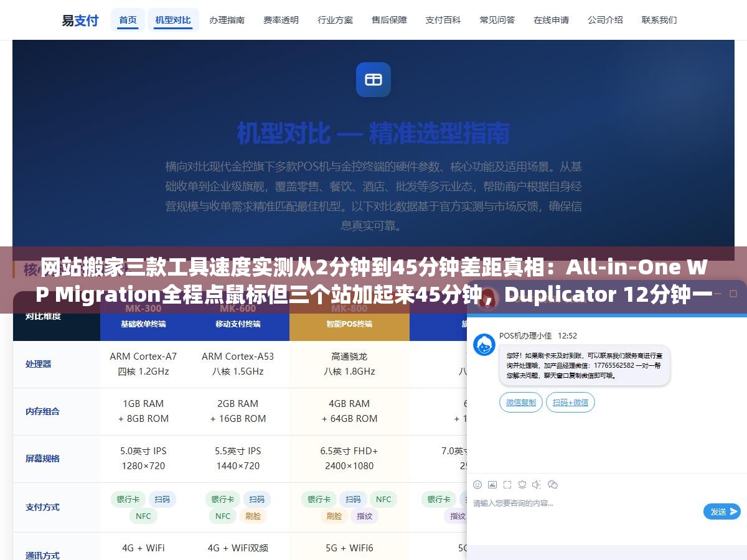The width and height of the screenshot is (747, 560).
Task: Click 刷脸 tag in 移动支付终端 column
Action: [x=253, y=516]
